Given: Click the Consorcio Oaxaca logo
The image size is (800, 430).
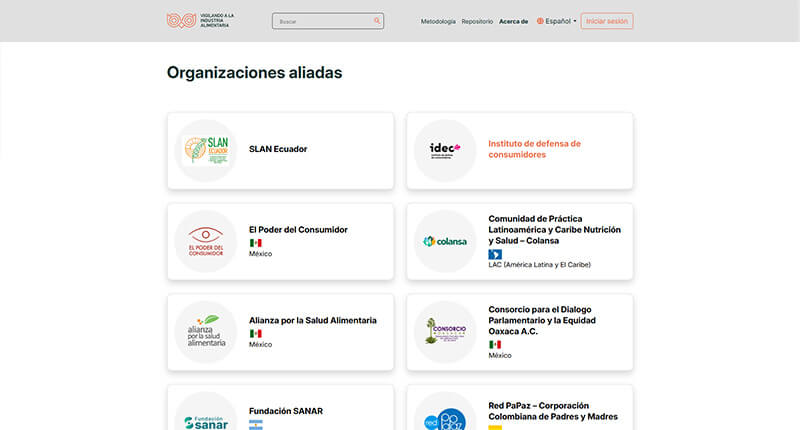Looking at the screenshot, I should pos(445,332).
